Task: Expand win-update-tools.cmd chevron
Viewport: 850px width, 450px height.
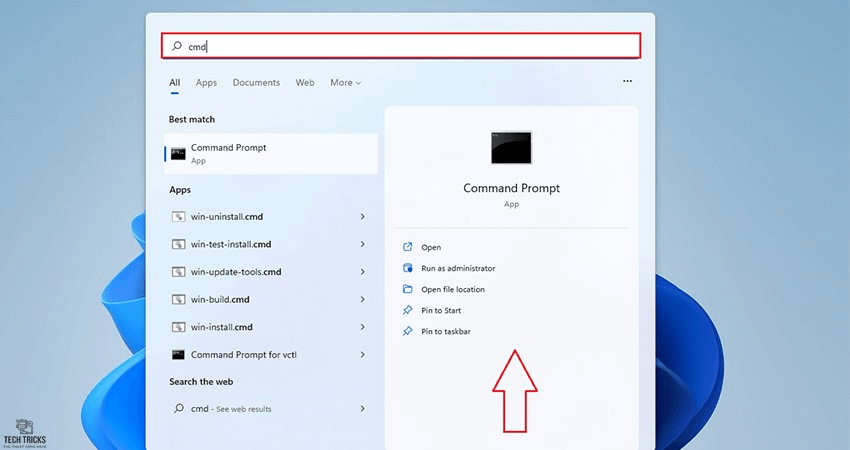Action: pyautogui.click(x=363, y=272)
